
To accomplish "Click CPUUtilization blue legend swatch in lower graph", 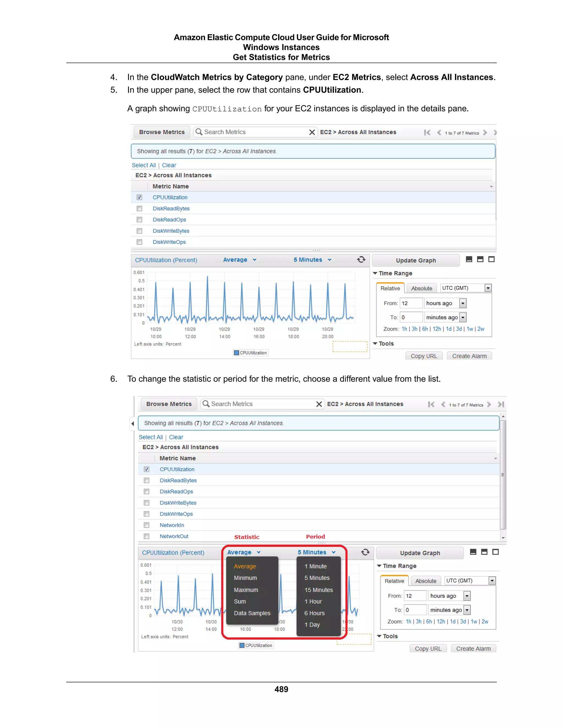I will [x=242, y=645].
